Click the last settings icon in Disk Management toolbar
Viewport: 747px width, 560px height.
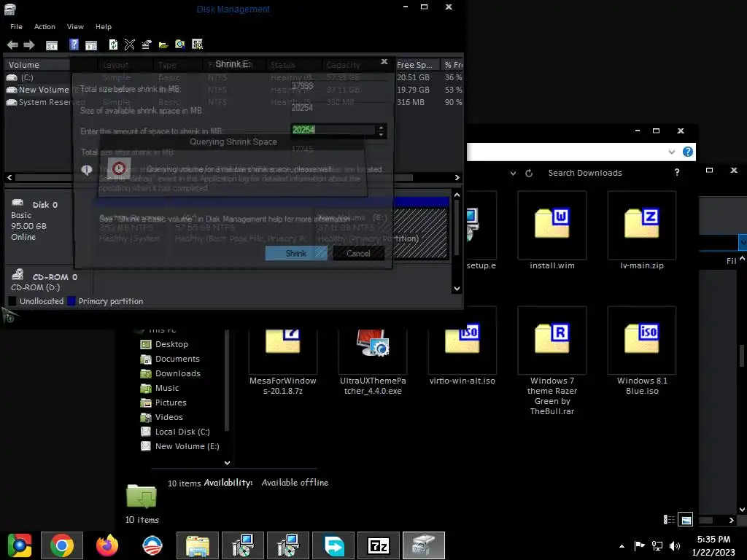(x=197, y=44)
